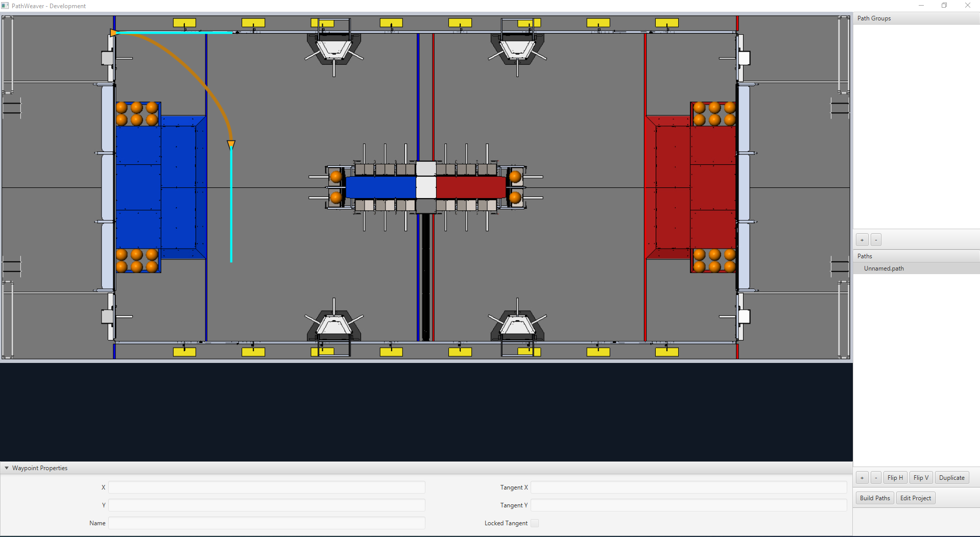
Task: Open Edit Project settings
Action: click(x=915, y=498)
